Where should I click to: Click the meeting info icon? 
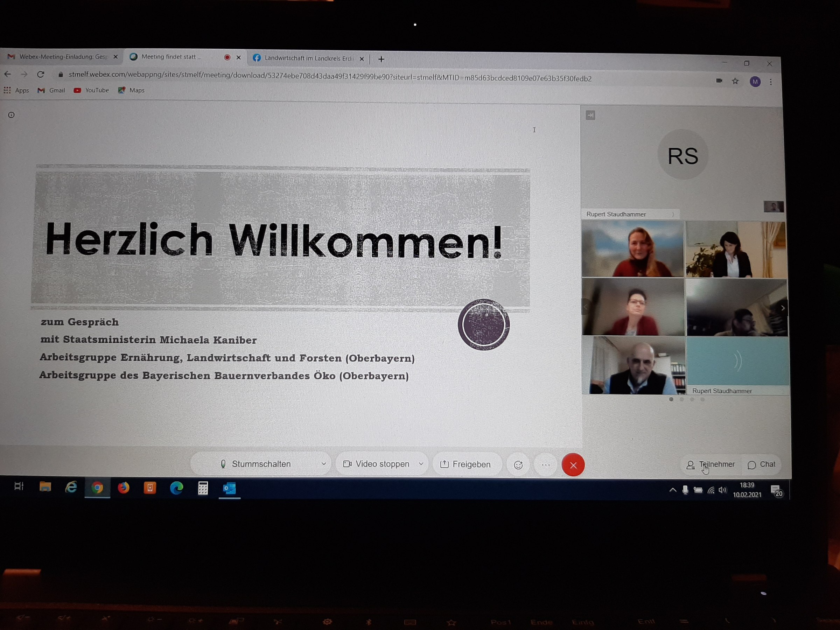click(12, 115)
